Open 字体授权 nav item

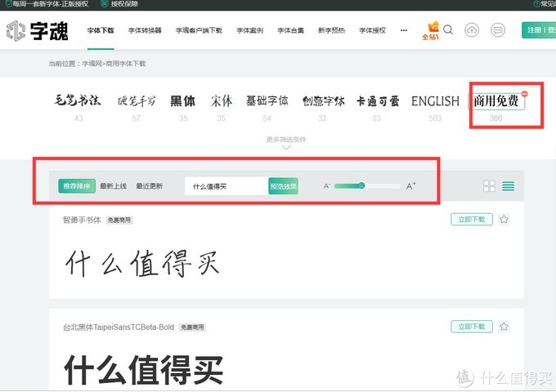(x=372, y=30)
